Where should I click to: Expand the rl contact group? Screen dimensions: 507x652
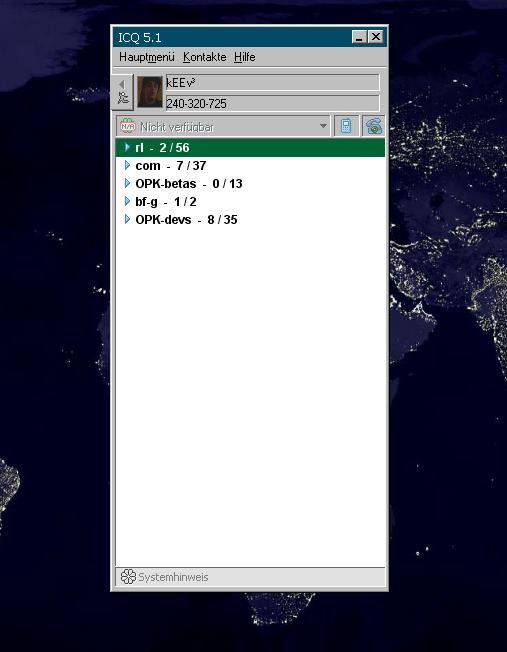[x=127, y=147]
